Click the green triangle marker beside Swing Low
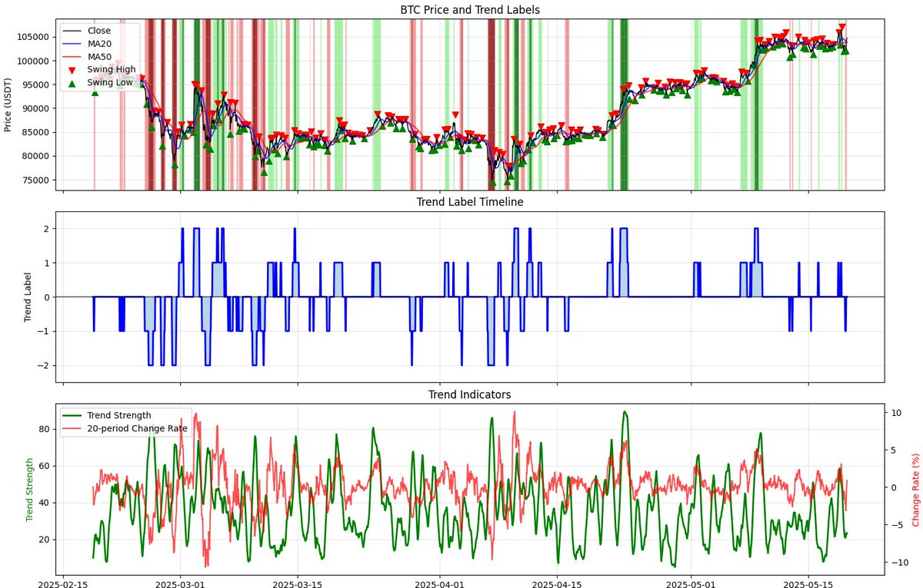 tap(72, 83)
